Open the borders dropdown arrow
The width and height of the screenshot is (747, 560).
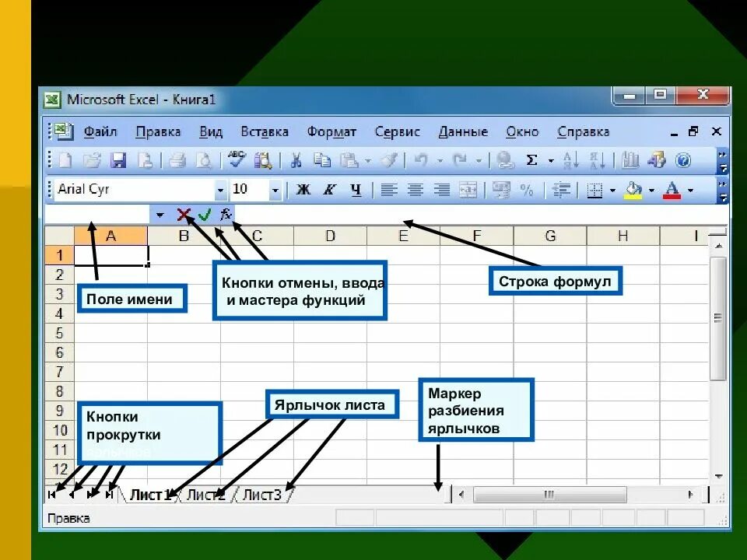coord(612,191)
